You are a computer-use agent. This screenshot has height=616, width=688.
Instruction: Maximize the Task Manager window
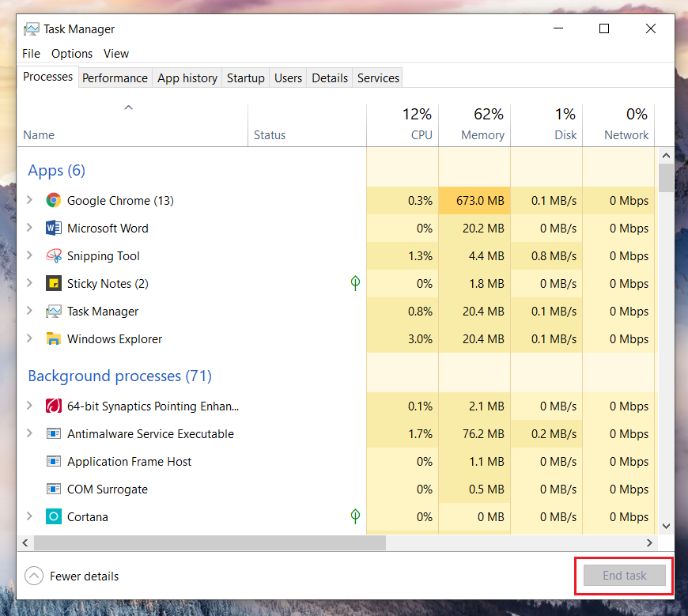(x=604, y=28)
